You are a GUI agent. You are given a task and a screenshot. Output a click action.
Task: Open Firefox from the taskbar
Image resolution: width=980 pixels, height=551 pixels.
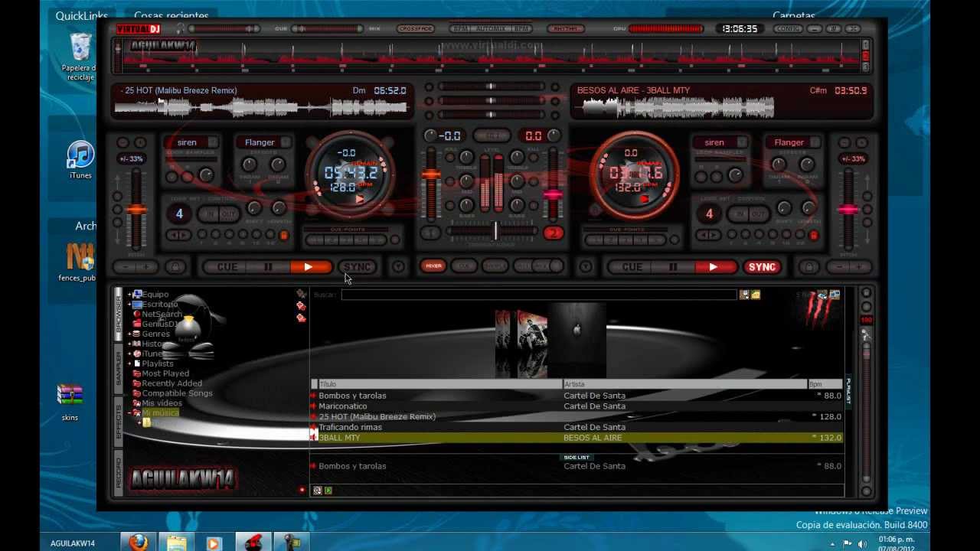(x=139, y=543)
